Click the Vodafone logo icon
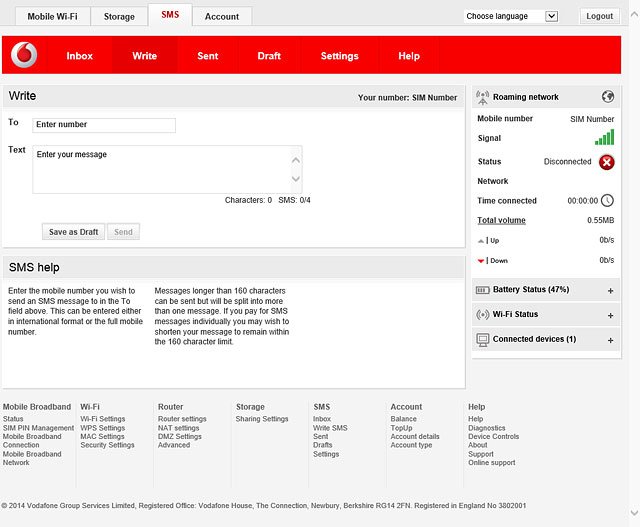This screenshot has height=527, width=640. pos(24,55)
